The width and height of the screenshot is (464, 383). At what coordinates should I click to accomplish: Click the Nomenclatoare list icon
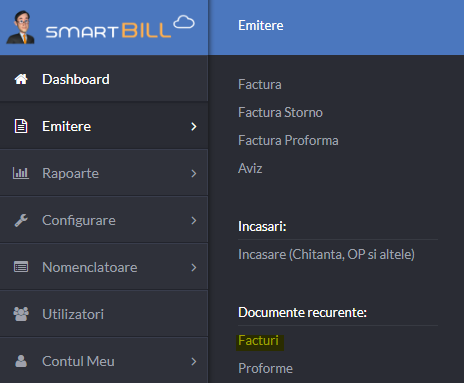tap(21, 267)
